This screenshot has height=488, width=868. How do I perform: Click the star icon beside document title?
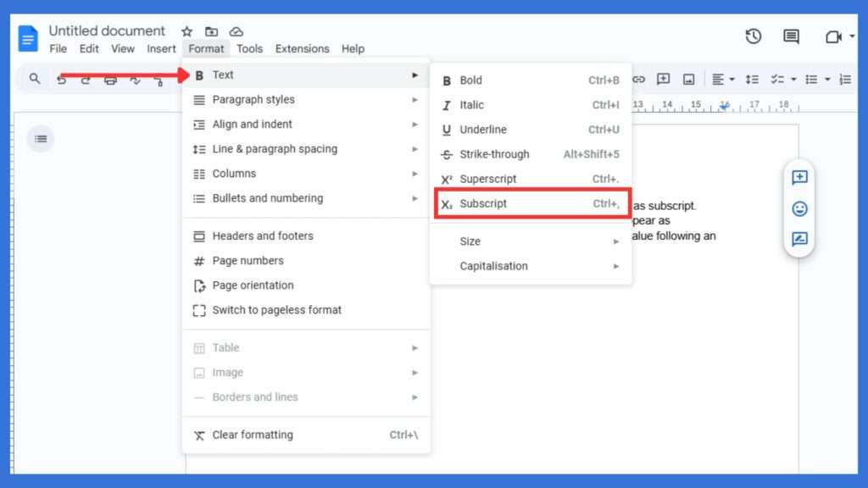tap(186, 31)
